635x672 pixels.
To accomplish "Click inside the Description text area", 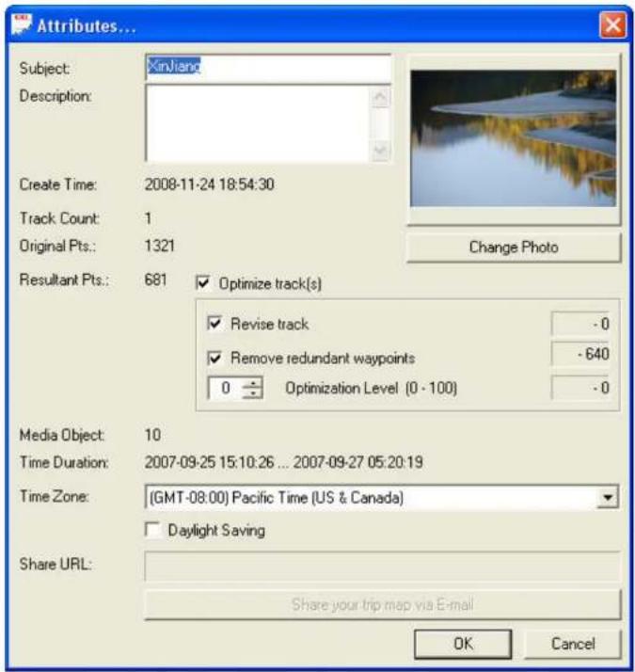I will [x=257, y=123].
